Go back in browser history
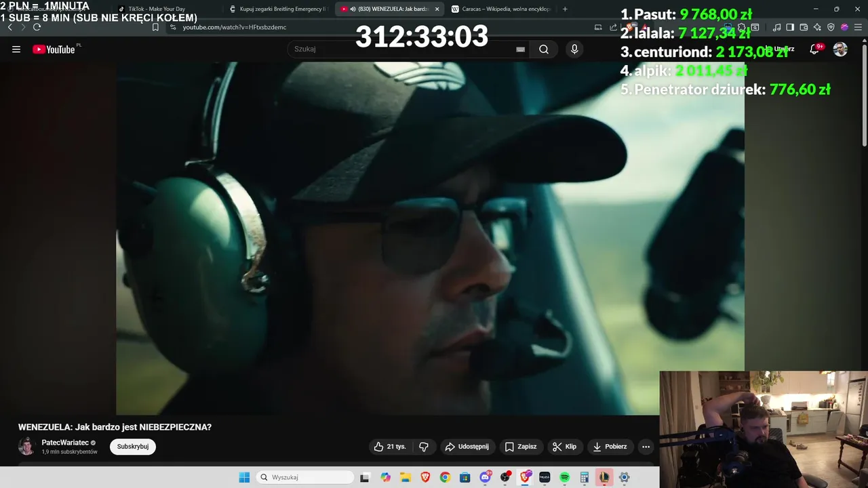The image size is (868, 488). coord(9,27)
